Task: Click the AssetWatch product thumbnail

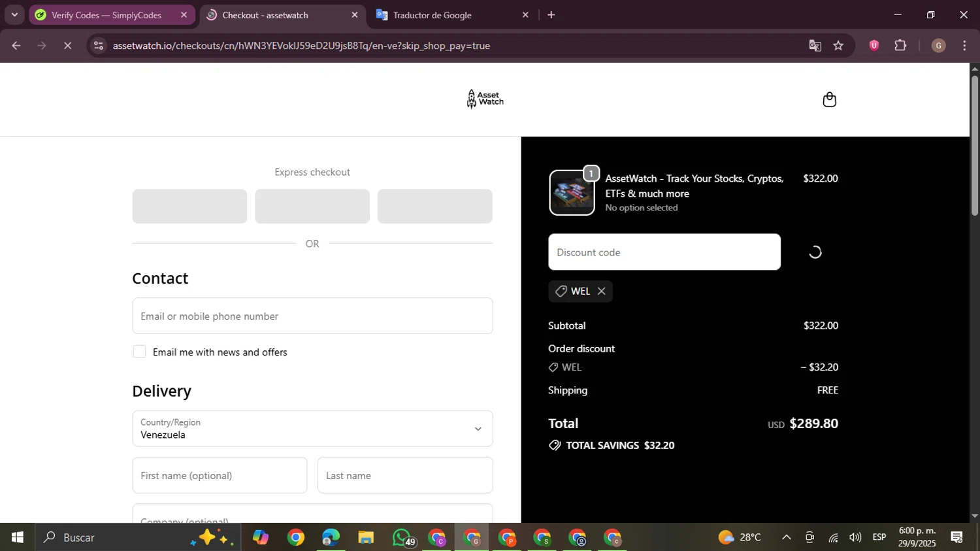Action: pos(572,193)
